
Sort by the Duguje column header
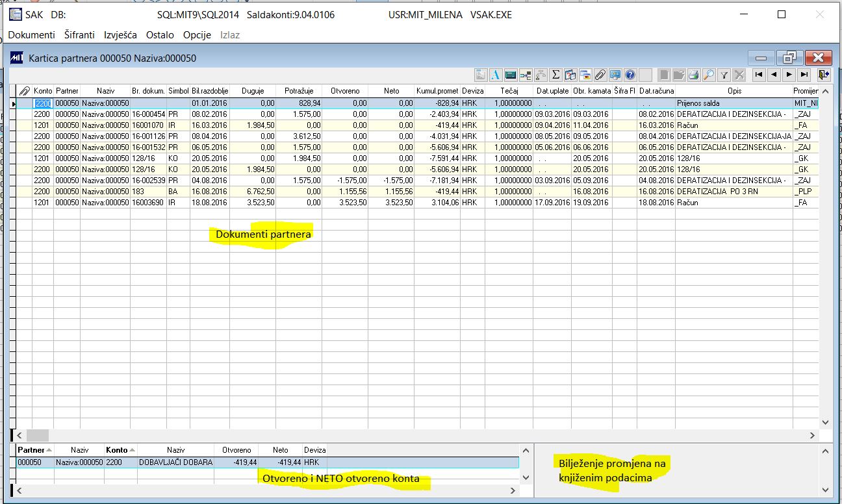tap(253, 91)
